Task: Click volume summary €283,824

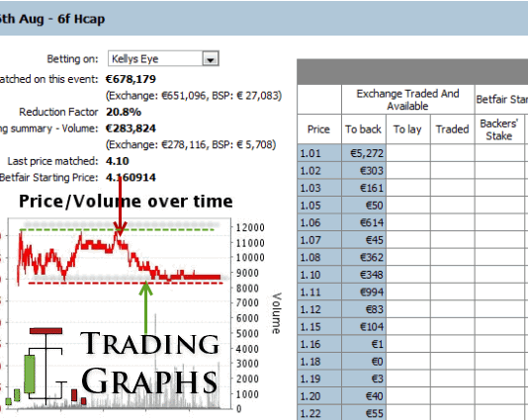Action: click(131, 128)
